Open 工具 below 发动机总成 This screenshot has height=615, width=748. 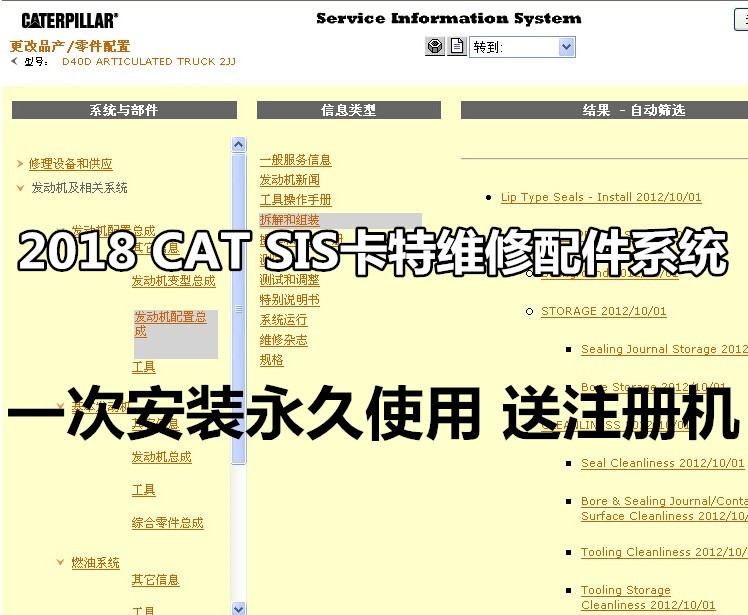144,490
